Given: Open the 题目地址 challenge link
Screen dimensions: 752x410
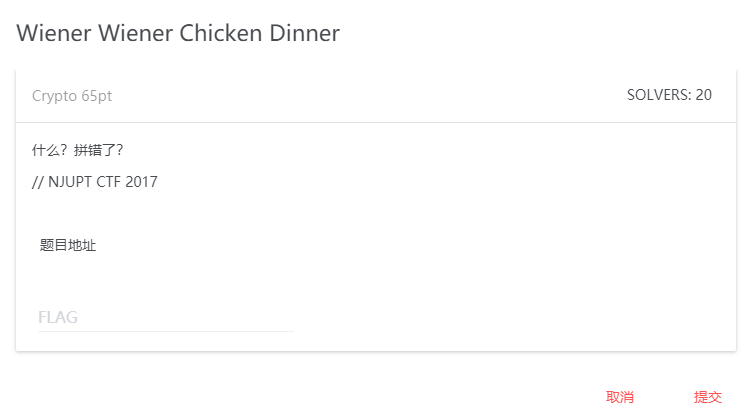Looking at the screenshot, I should (68, 245).
